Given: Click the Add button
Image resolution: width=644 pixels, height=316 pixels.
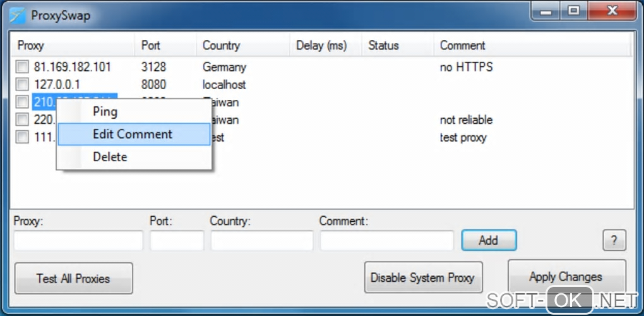Looking at the screenshot, I should click(489, 240).
